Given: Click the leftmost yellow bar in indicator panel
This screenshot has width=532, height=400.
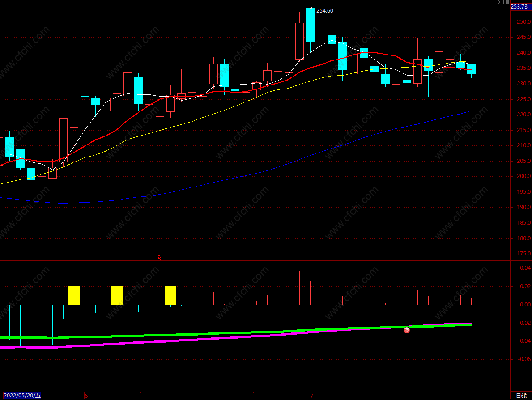Looking at the screenshot, I should click(74, 295).
